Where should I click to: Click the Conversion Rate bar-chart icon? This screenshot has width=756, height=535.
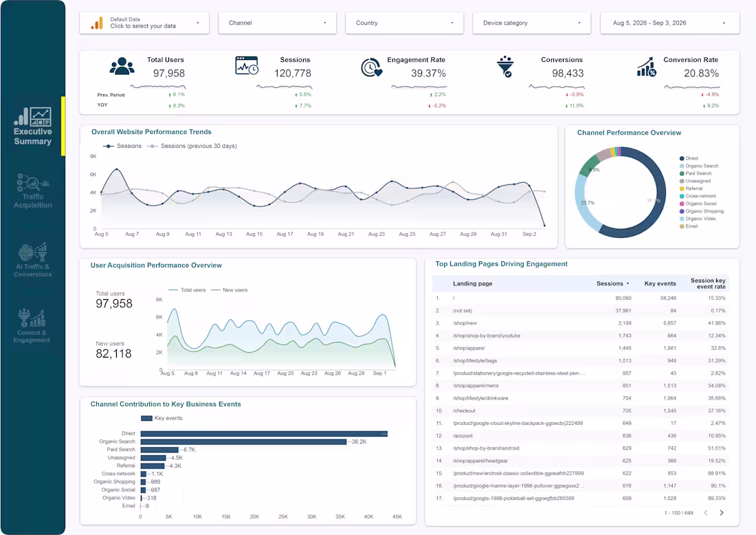pyautogui.click(x=646, y=67)
